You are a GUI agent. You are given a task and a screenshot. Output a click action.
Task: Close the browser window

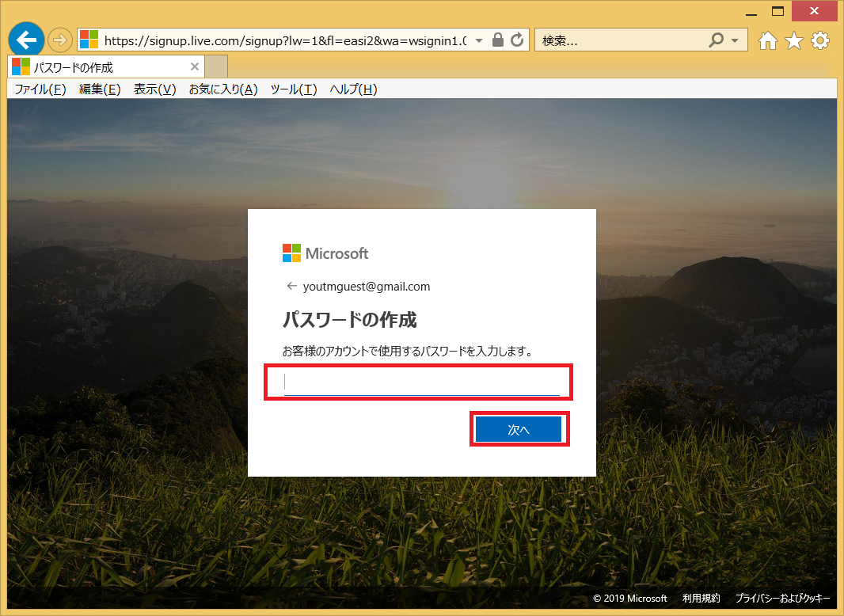pyautogui.click(x=815, y=11)
